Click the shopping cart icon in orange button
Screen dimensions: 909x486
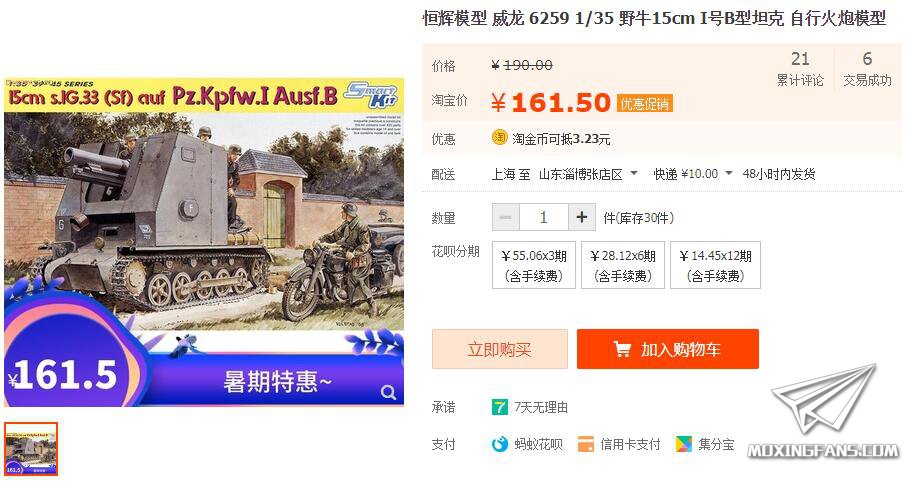click(621, 349)
